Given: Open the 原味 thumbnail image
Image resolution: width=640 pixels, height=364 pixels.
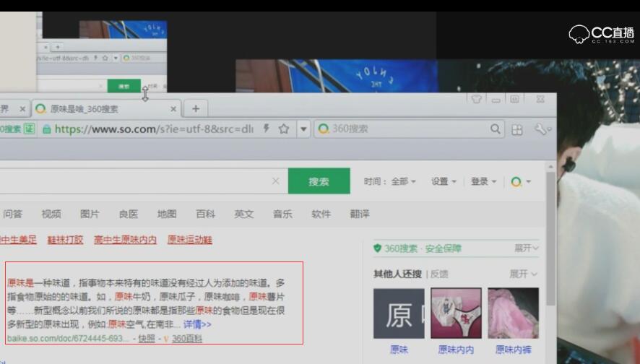Looking at the screenshot, I should [x=399, y=313].
